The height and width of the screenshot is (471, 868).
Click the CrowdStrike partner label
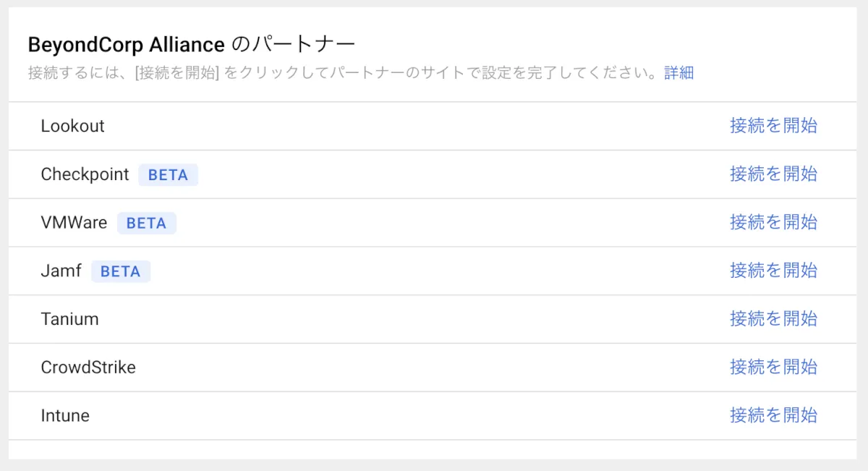tap(88, 368)
